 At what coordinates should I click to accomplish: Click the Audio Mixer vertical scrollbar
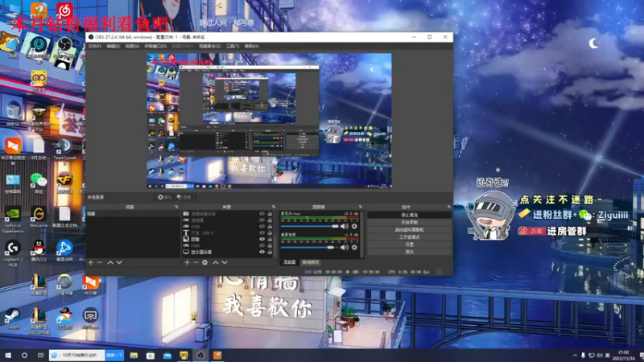coord(361,235)
